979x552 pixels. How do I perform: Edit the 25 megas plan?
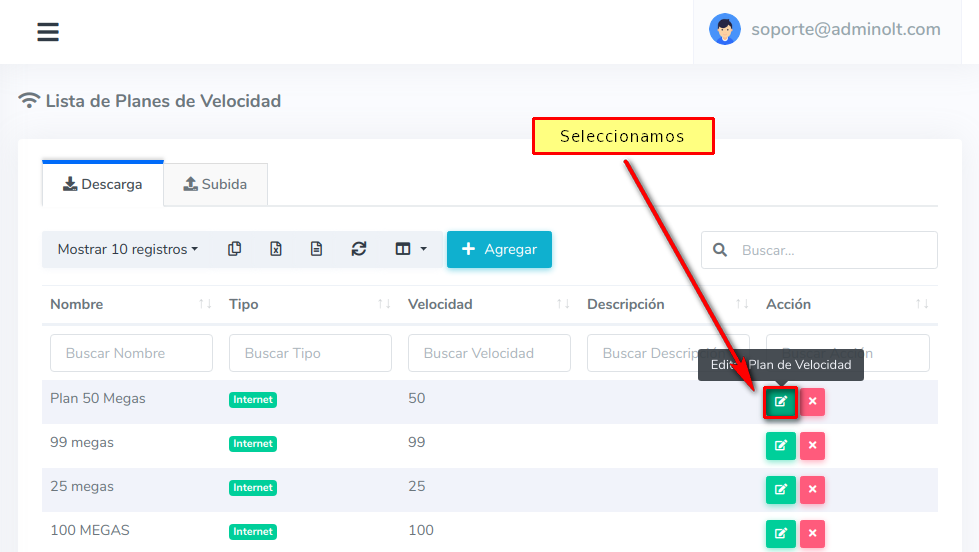coord(780,490)
